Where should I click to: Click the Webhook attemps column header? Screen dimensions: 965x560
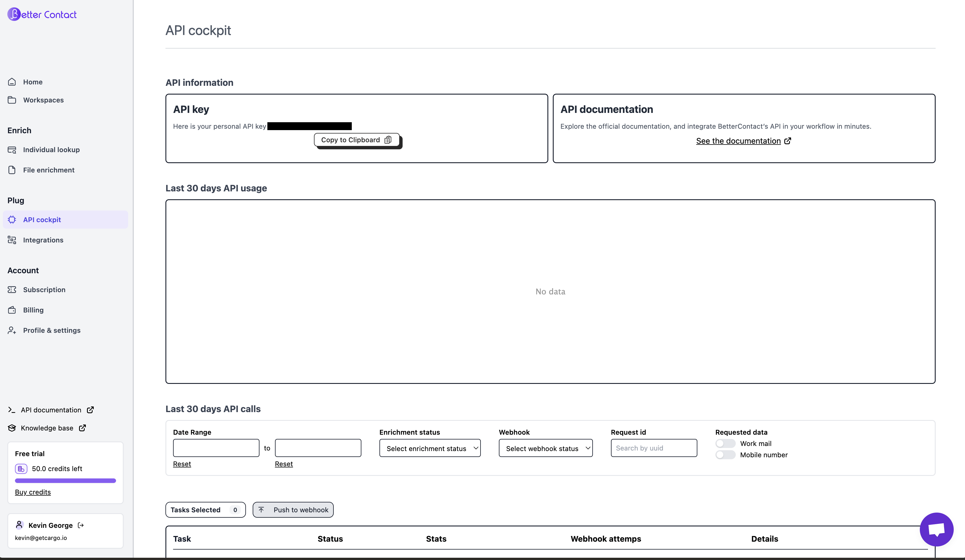click(606, 539)
